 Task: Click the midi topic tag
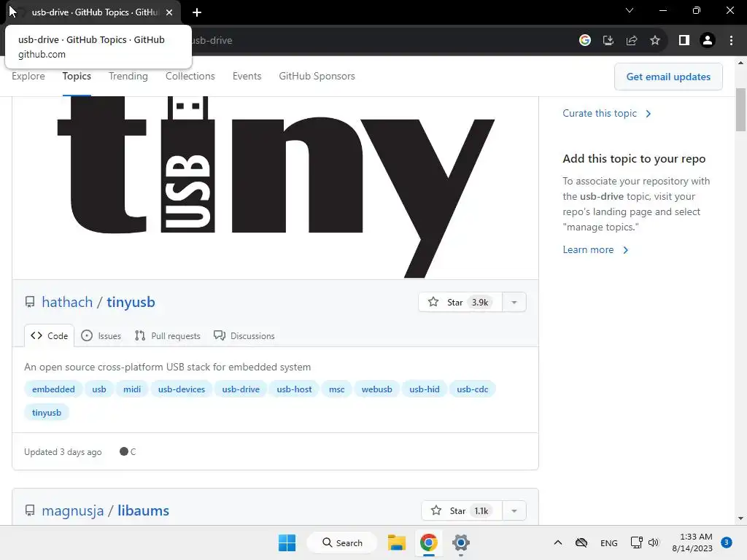click(x=132, y=389)
